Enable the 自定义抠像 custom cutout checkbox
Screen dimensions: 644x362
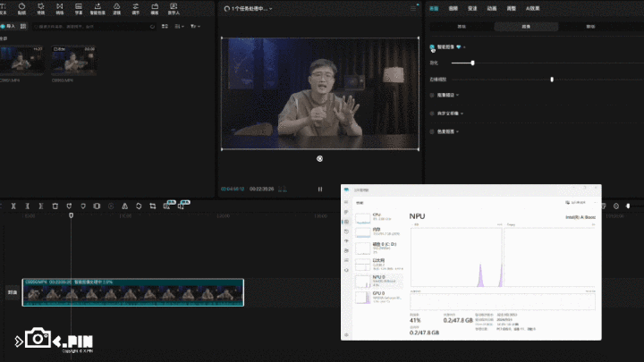(433, 113)
